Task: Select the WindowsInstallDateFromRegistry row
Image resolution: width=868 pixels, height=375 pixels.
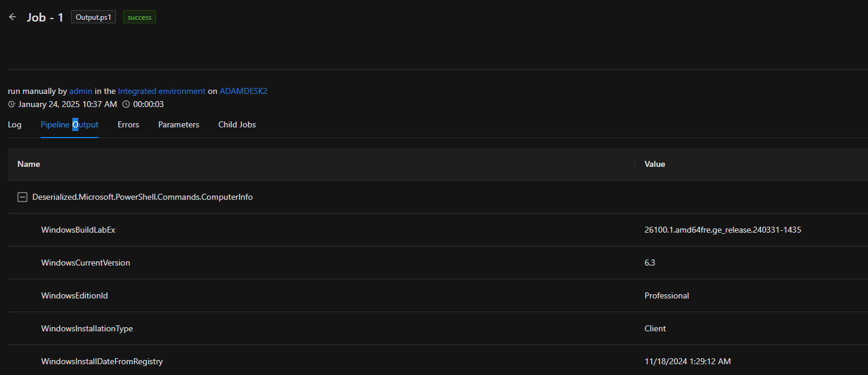Action: [x=102, y=361]
